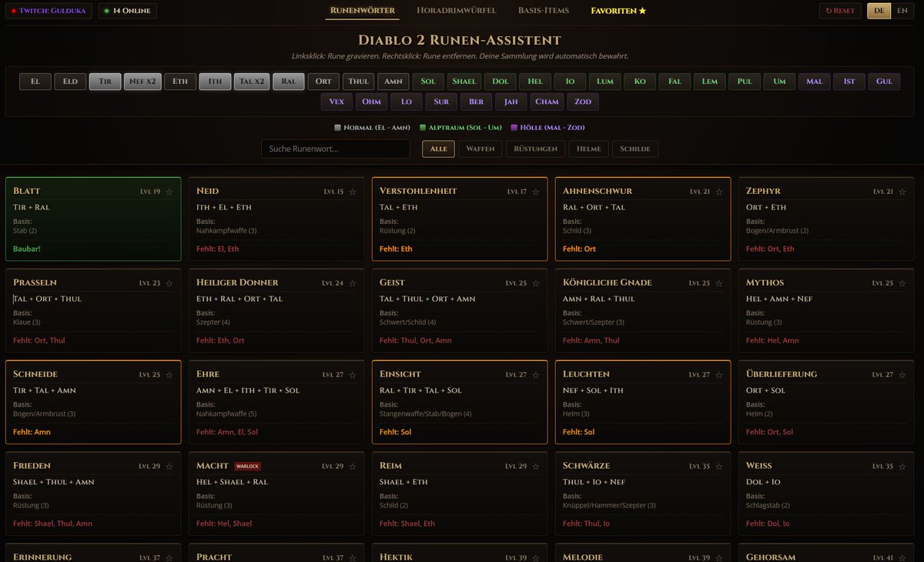This screenshot has width=924, height=562.
Task: Reset the rune collection
Action: tap(840, 11)
